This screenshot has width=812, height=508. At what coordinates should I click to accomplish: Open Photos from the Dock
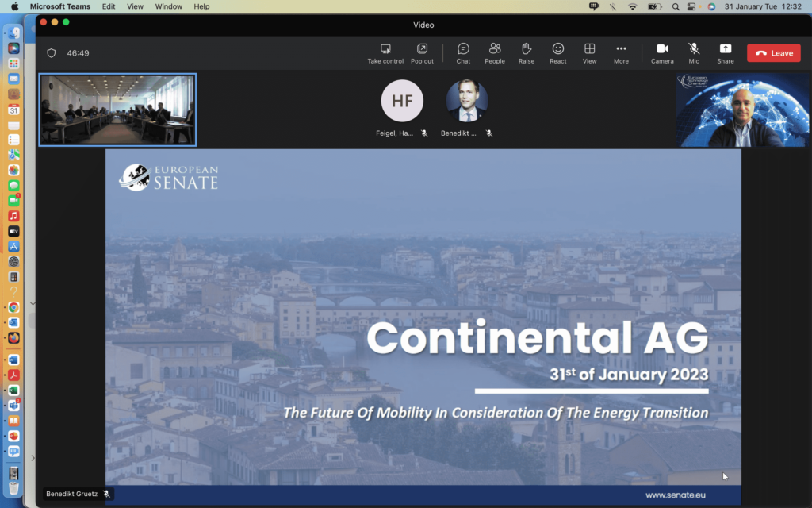[14, 170]
